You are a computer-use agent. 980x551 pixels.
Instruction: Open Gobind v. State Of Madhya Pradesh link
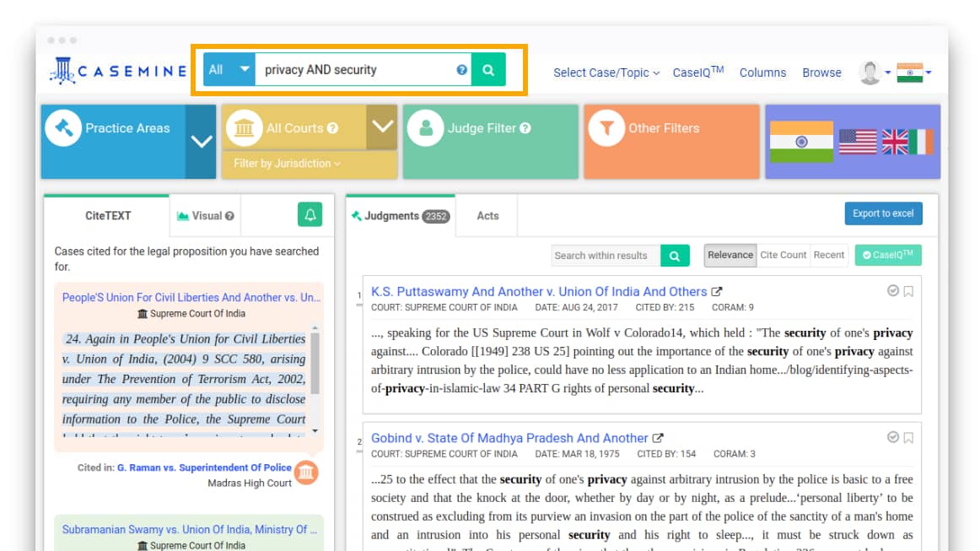509,438
